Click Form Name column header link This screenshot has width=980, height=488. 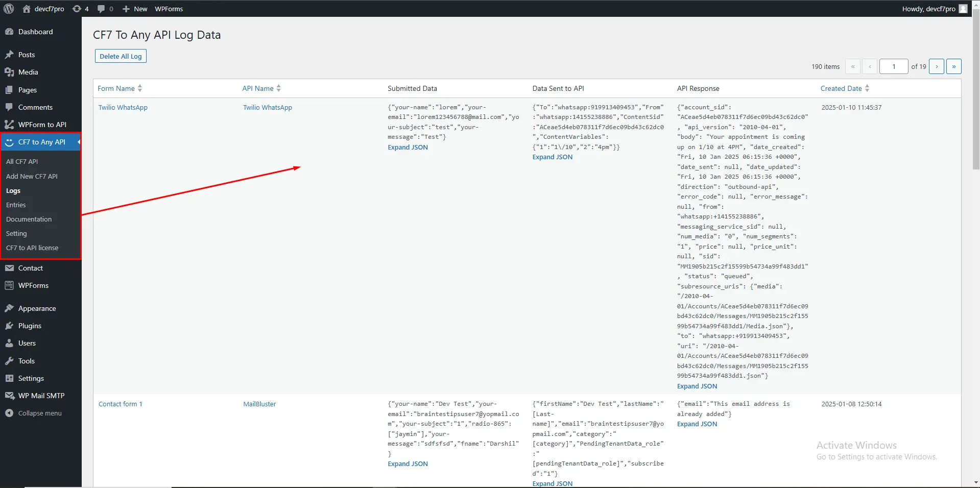[116, 88]
